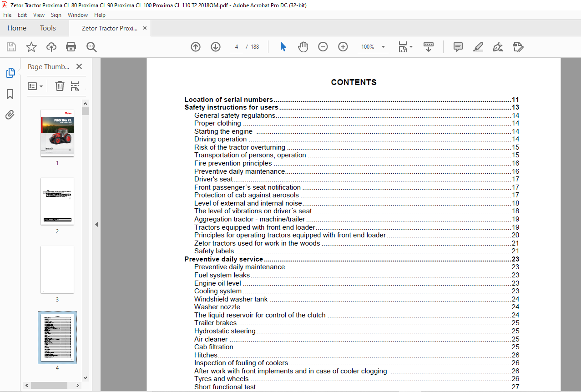Open the File menu
Image resolution: width=581 pixels, height=392 pixels.
(x=7, y=15)
